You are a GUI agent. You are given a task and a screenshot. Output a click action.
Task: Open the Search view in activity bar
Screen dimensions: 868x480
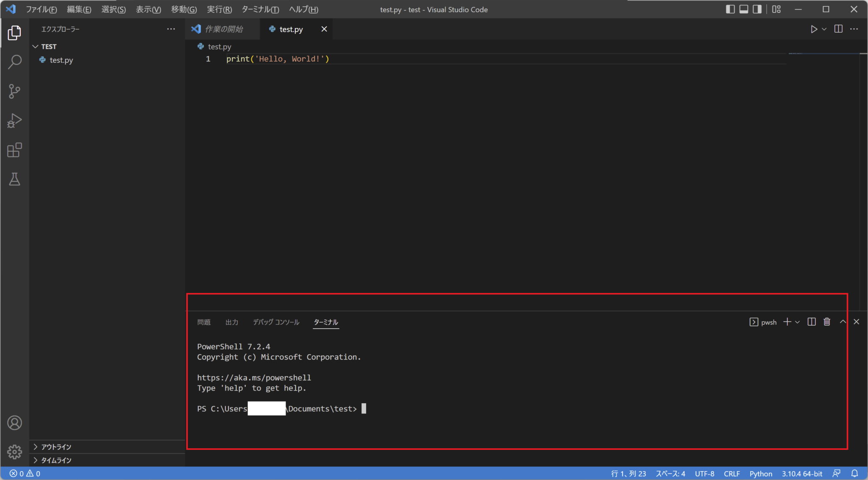pos(14,62)
